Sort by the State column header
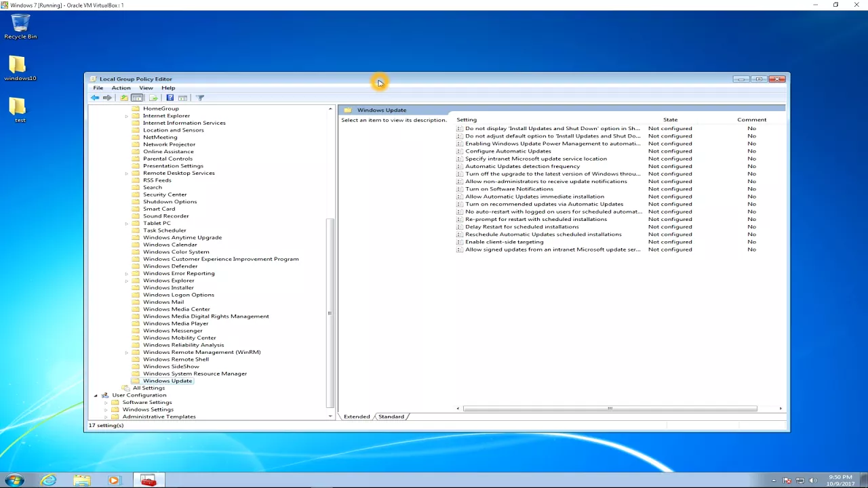 tap(670, 119)
